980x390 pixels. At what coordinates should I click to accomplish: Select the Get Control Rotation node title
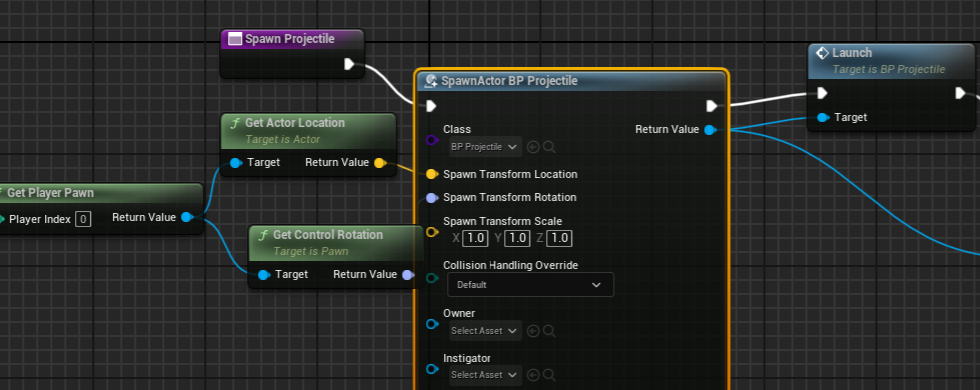328,235
